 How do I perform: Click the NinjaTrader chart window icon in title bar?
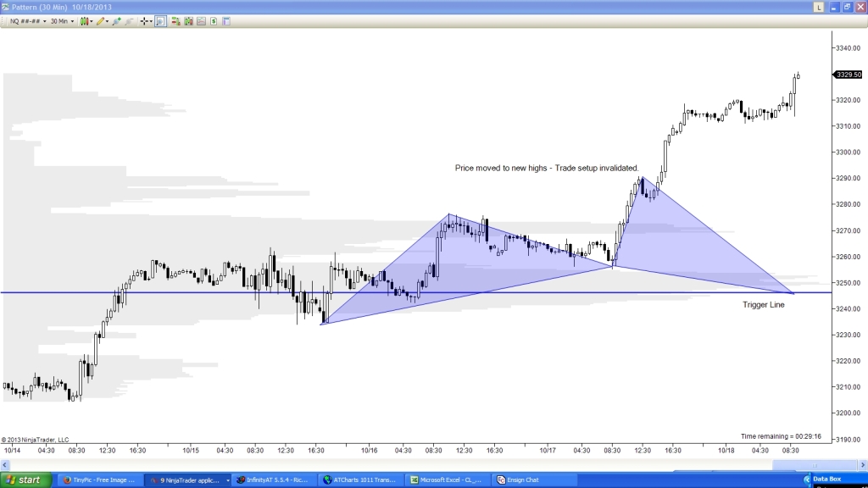(5, 7)
